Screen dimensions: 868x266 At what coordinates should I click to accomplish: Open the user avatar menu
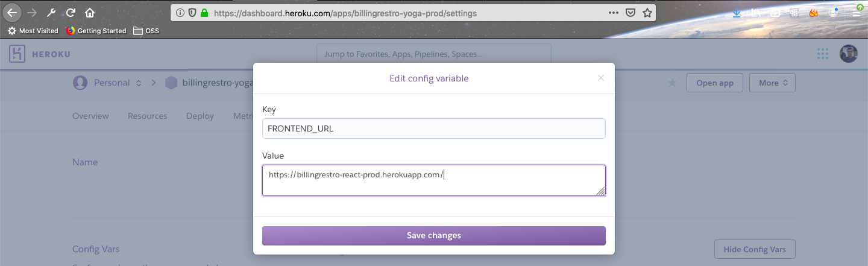coord(848,54)
